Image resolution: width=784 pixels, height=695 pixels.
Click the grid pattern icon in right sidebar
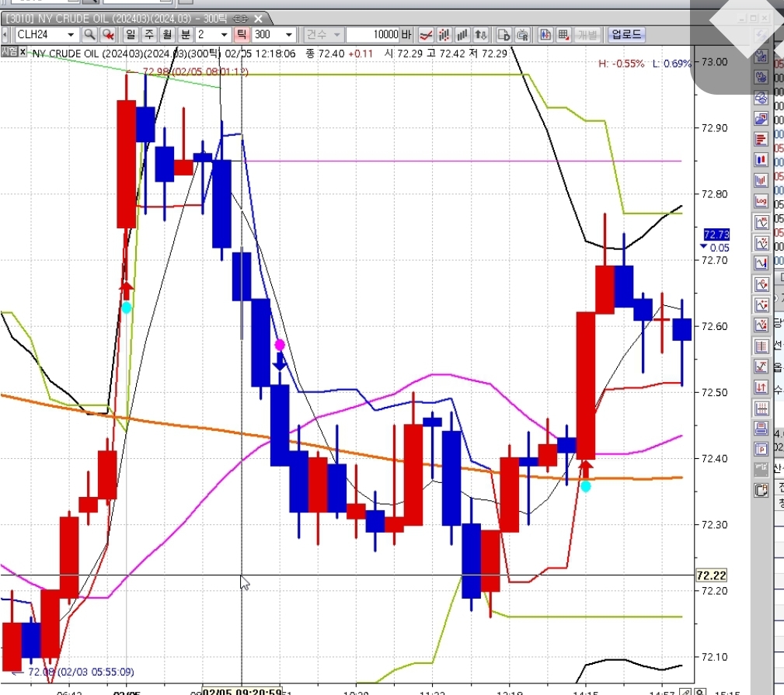click(761, 408)
